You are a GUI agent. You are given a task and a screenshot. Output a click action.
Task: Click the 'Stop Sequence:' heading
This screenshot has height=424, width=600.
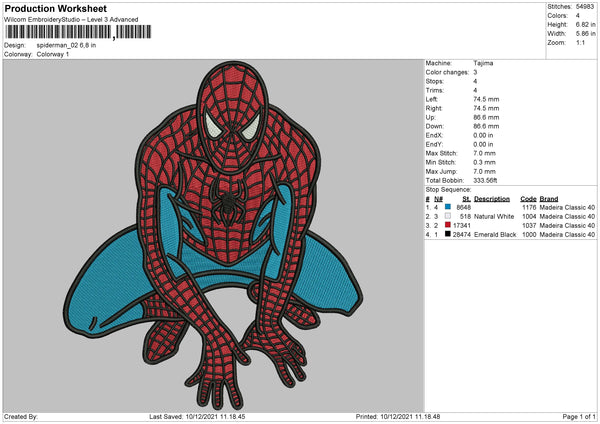(x=448, y=190)
